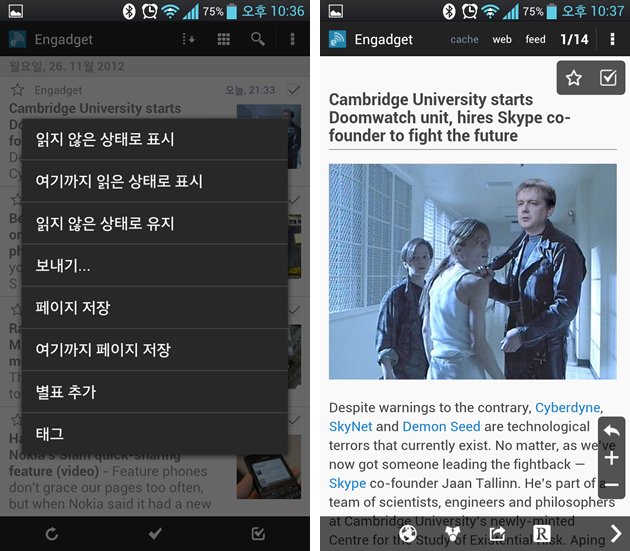Tap the Bluetooth icon in the left status bar

[x=129, y=11]
